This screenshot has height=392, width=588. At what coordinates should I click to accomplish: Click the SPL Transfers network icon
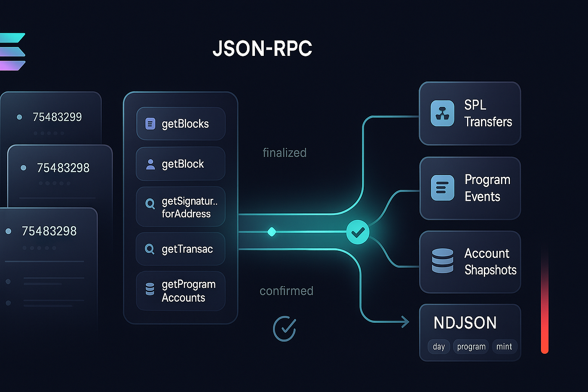pyautogui.click(x=442, y=113)
